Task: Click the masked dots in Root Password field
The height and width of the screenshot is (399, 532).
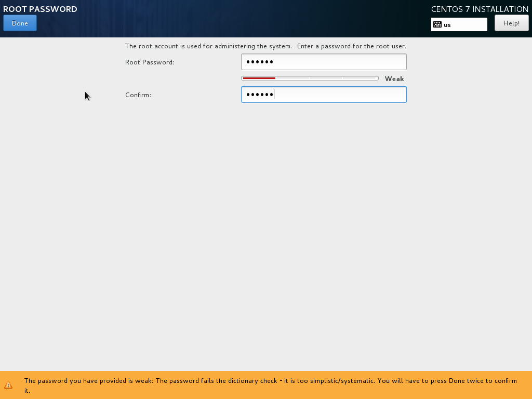Action: pos(259,62)
